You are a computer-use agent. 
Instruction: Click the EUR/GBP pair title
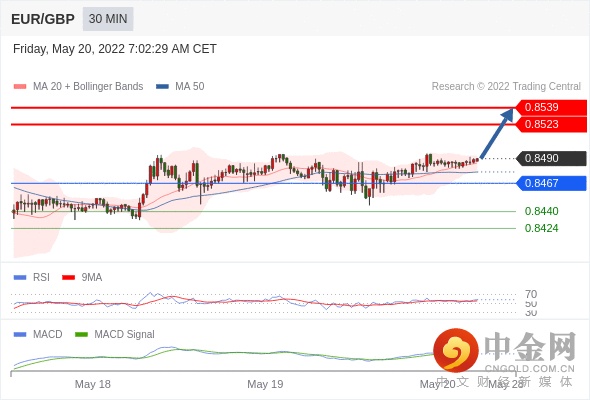click(x=43, y=19)
